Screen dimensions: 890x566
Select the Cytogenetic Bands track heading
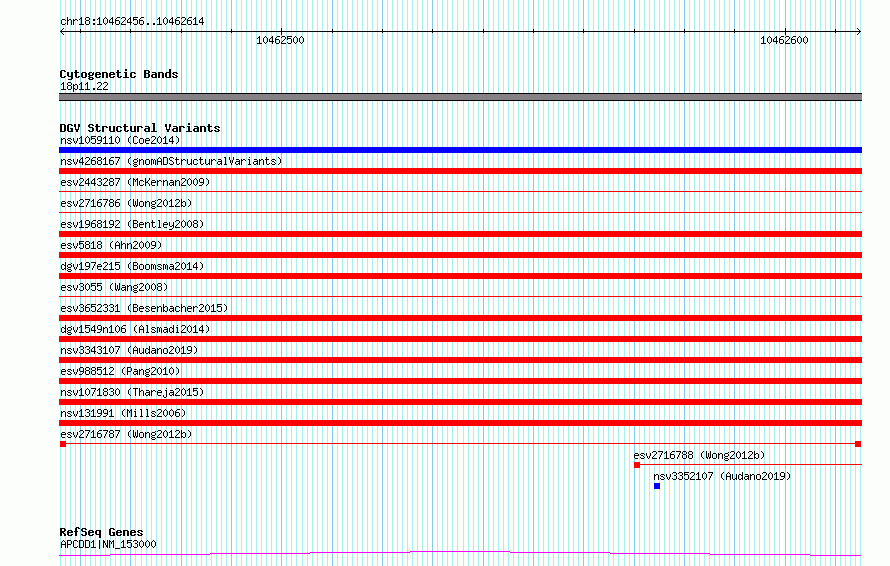[119, 74]
